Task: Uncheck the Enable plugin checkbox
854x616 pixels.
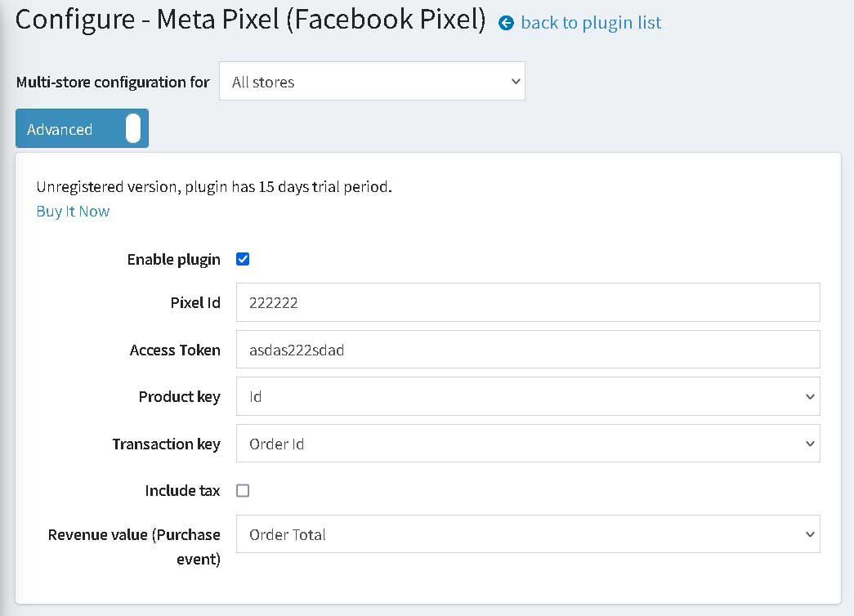Action: coord(243,259)
